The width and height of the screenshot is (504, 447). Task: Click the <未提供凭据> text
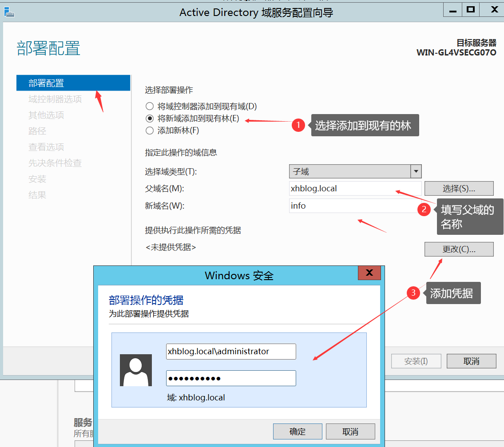(x=171, y=247)
